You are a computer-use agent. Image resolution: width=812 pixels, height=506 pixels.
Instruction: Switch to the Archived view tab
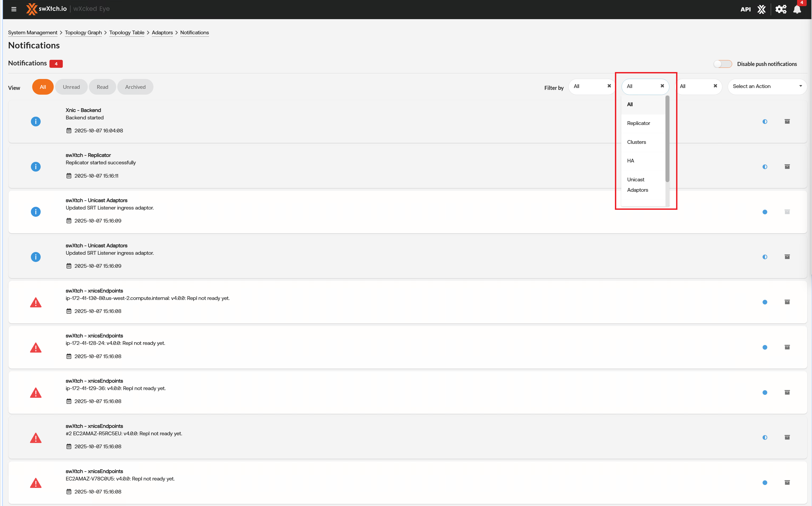click(x=135, y=87)
